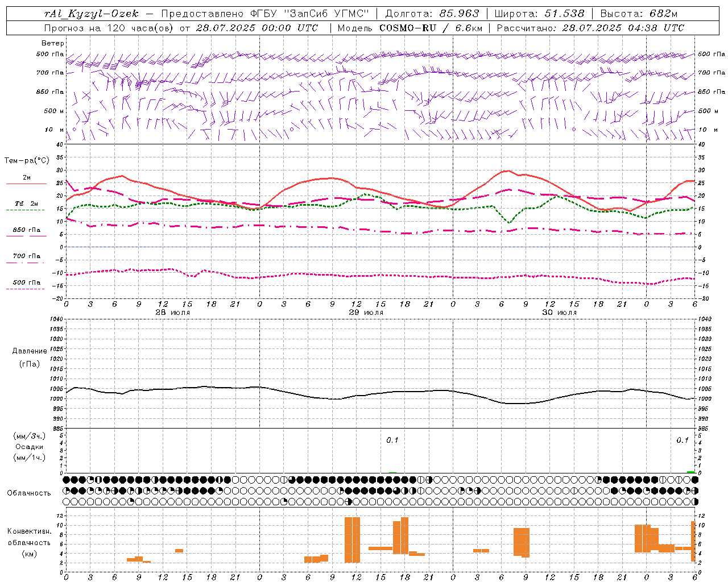Click the (гПа) pressure unit label

tap(29, 364)
